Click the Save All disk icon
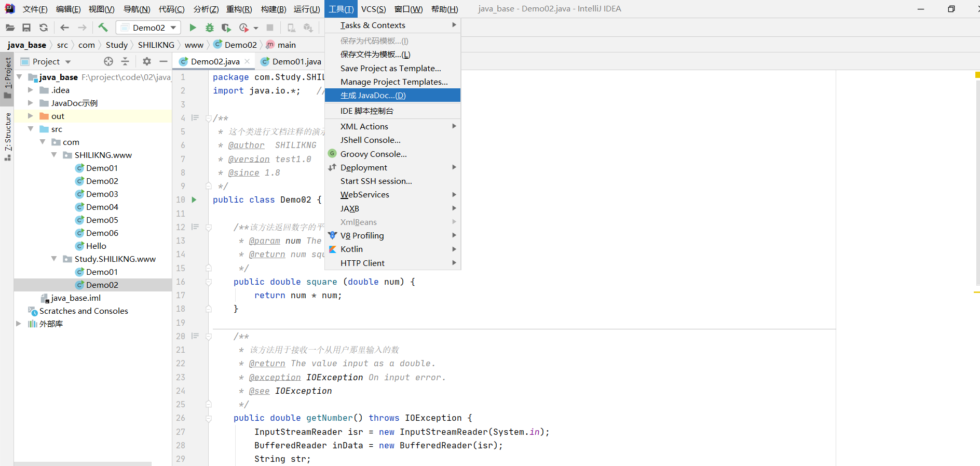This screenshot has height=466, width=980. (x=26, y=28)
